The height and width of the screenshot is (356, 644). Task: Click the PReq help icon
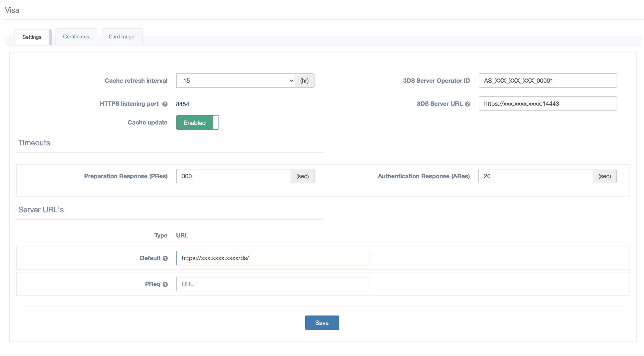[165, 284]
